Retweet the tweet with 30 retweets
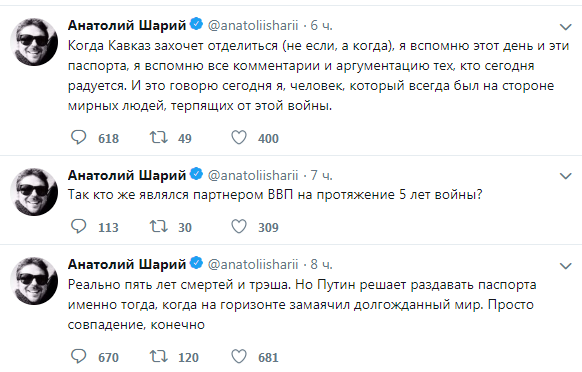Viewport: 582px width, 372px height. [158, 226]
